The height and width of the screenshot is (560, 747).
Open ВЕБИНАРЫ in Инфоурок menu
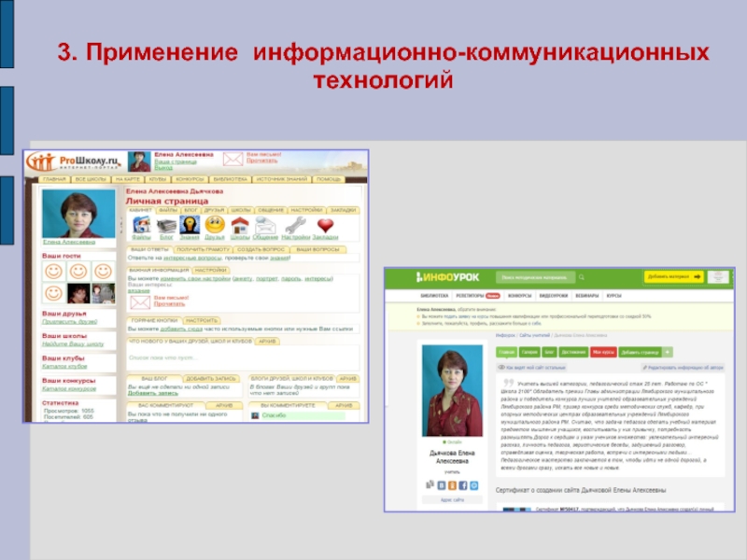(587, 296)
